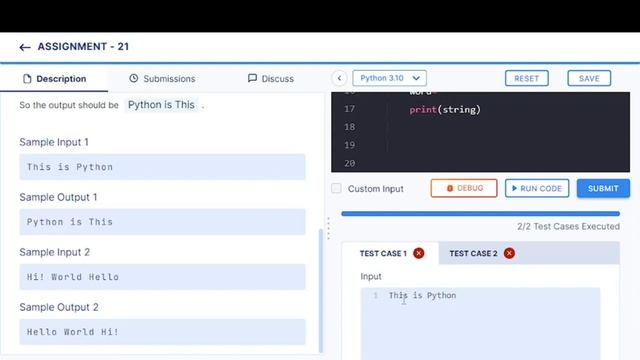This screenshot has height=360, width=640.
Task: Go back using the arrow beside ASSIGNMENT - 21
Action: [x=25, y=47]
